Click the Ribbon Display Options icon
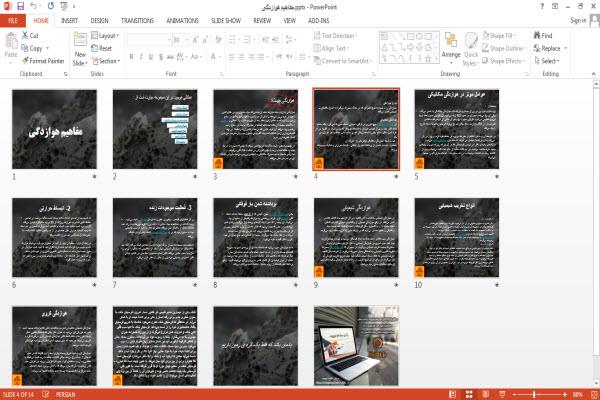 [x=555, y=7]
